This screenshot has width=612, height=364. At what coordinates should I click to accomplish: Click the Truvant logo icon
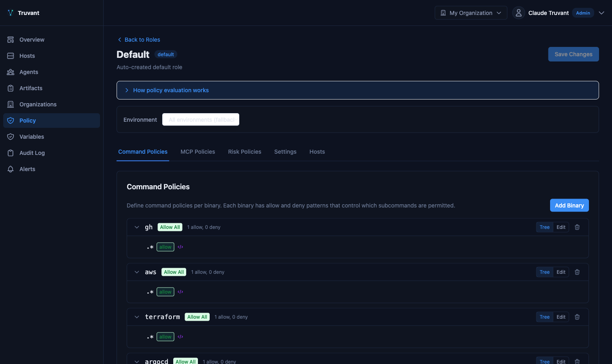(x=11, y=13)
